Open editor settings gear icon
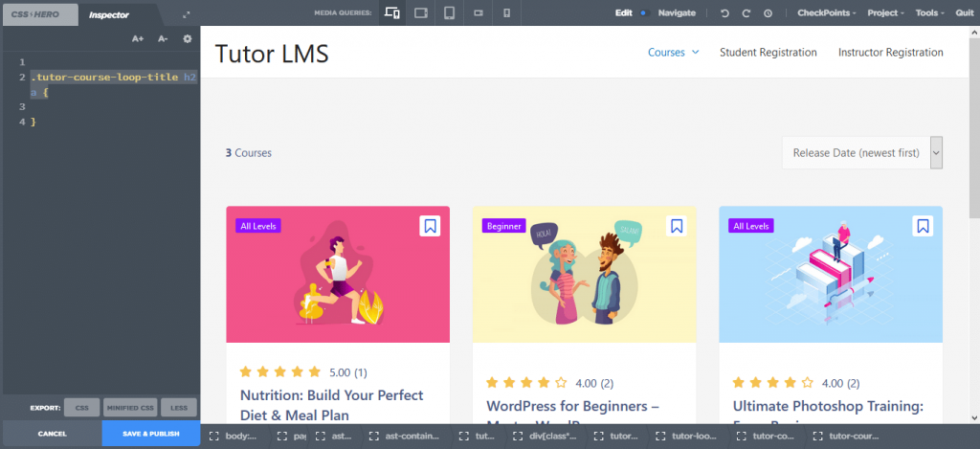 (187, 38)
